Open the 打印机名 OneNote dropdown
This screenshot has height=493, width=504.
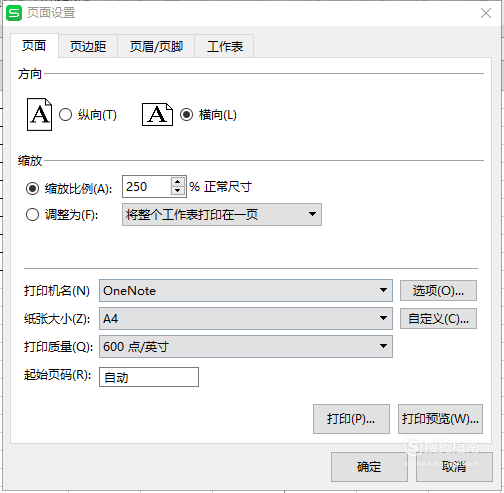click(246, 291)
